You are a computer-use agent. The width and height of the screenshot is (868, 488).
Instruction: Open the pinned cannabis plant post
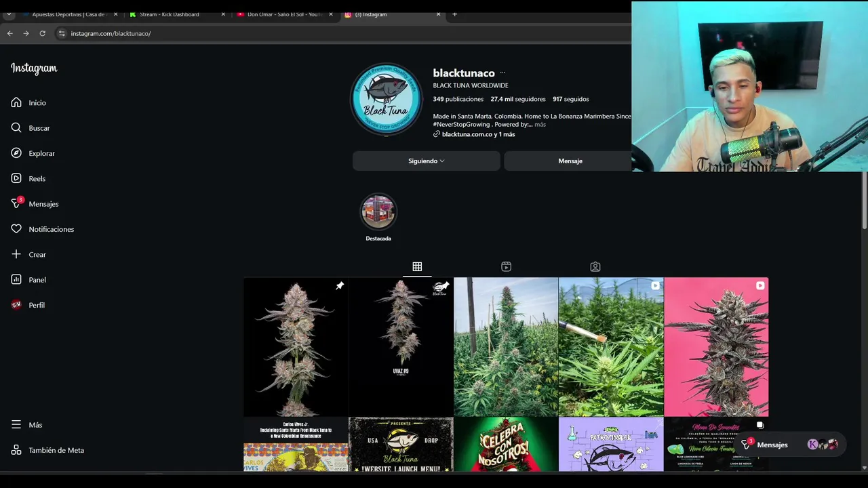[x=296, y=347]
